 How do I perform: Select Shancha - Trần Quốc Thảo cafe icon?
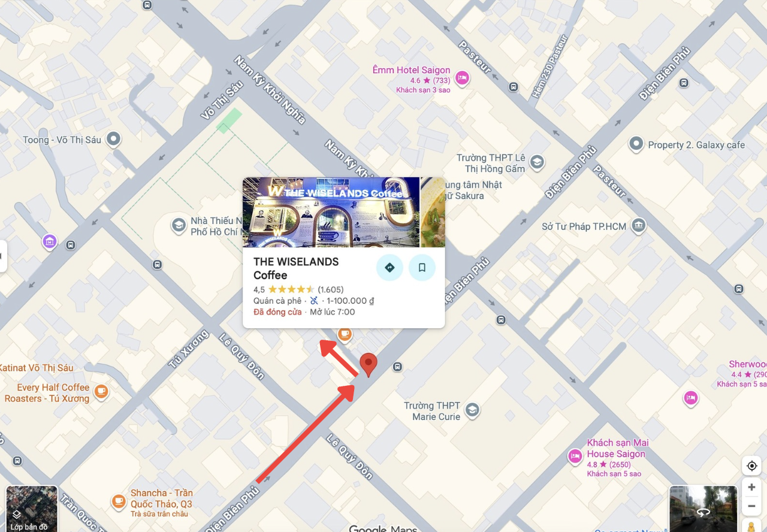point(119,500)
